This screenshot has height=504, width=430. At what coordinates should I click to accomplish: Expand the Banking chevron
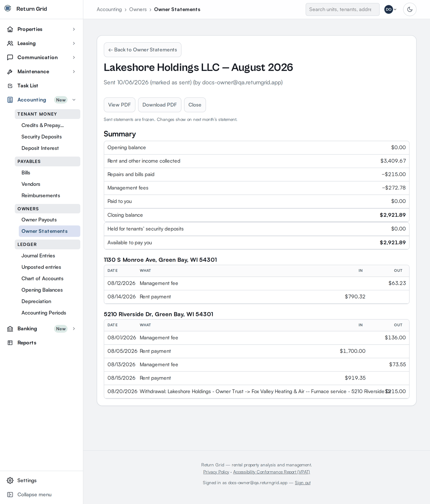[x=74, y=329]
